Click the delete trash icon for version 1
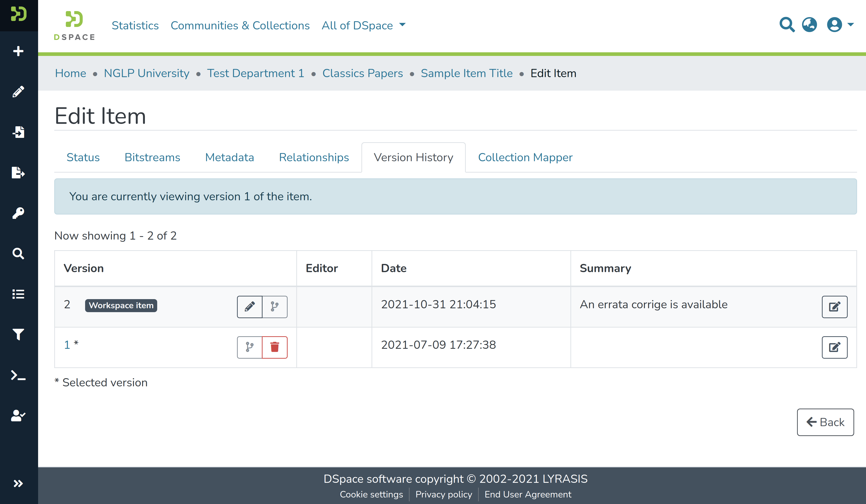This screenshot has width=866, height=504. point(274,347)
